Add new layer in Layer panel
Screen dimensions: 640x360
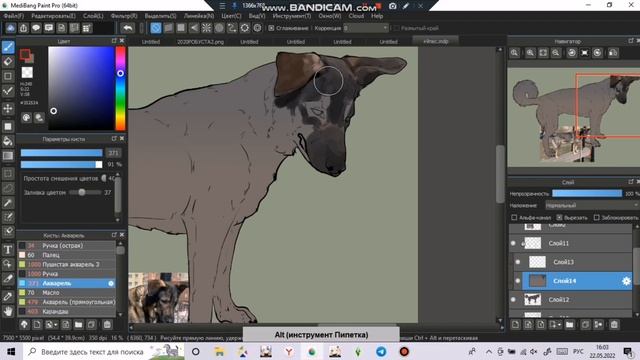(x=516, y=325)
